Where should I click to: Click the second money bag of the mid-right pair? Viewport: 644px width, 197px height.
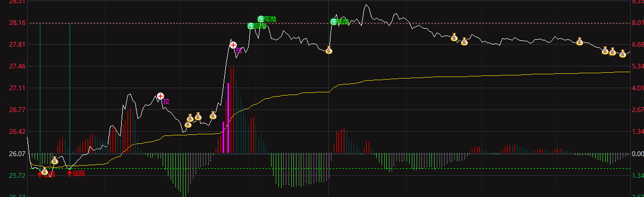coord(464,41)
